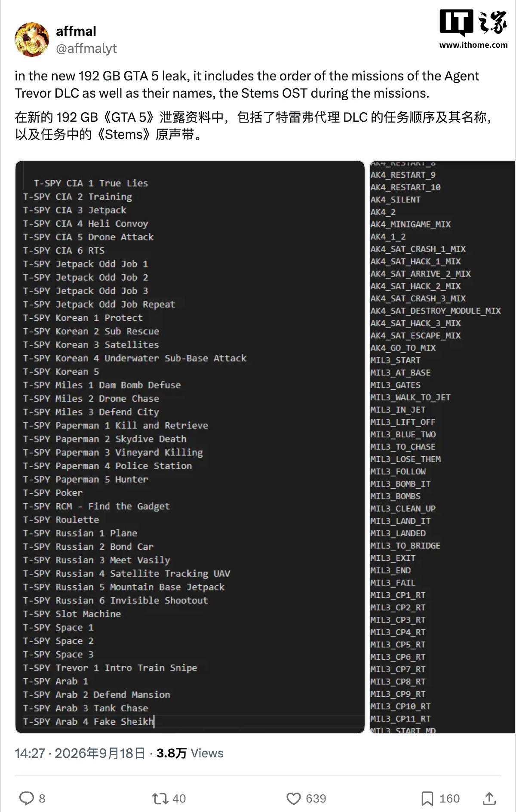The width and height of the screenshot is (516, 812).
Task: Open the share upload icon
Action: click(489, 798)
